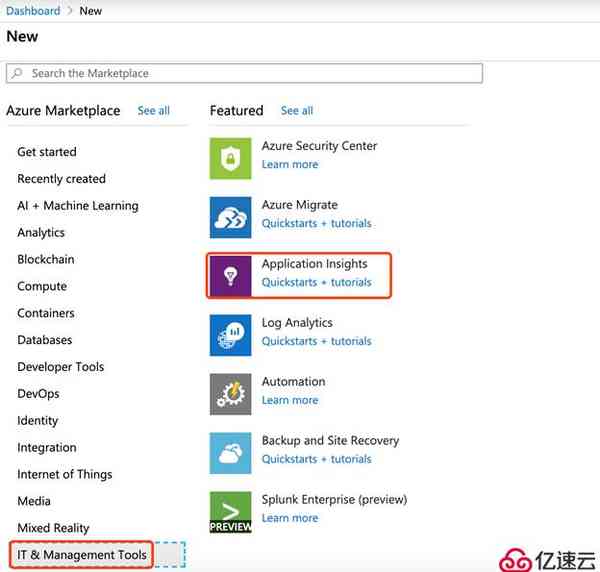
Task: Open Quickstarts + tutorials under Application Insights
Action: pos(316,282)
